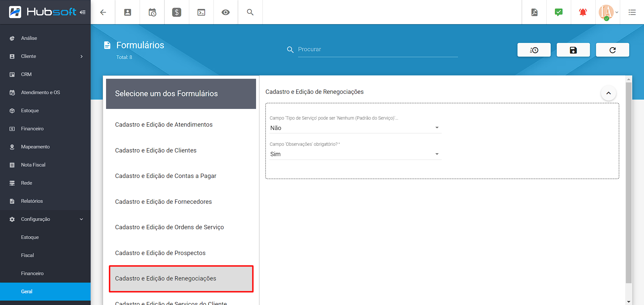Click the back arrow in top toolbar
The image size is (644, 305).
point(103,12)
